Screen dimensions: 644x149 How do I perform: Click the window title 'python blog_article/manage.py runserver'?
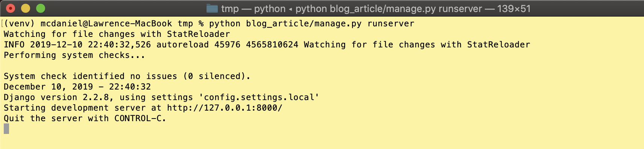389,9
